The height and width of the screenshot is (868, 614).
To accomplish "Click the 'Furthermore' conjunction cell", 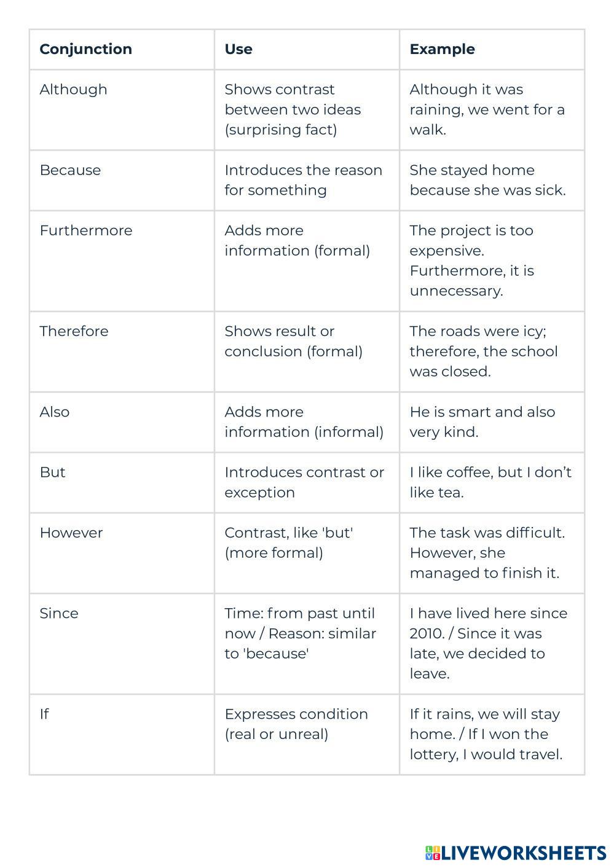I will tap(86, 230).
